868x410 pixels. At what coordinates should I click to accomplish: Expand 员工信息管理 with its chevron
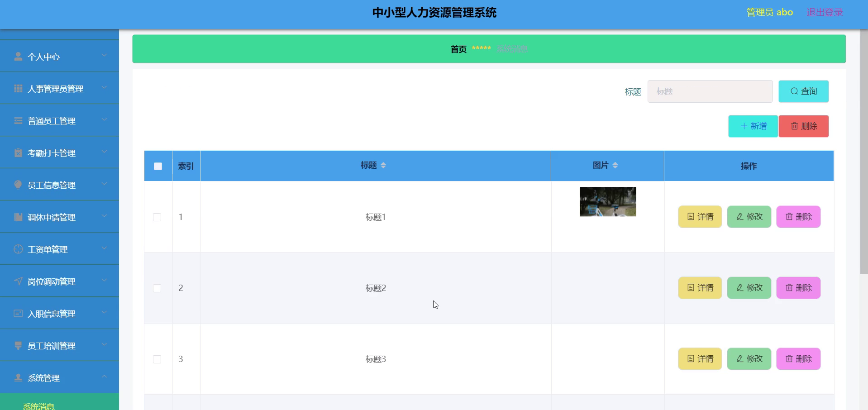[x=104, y=184]
